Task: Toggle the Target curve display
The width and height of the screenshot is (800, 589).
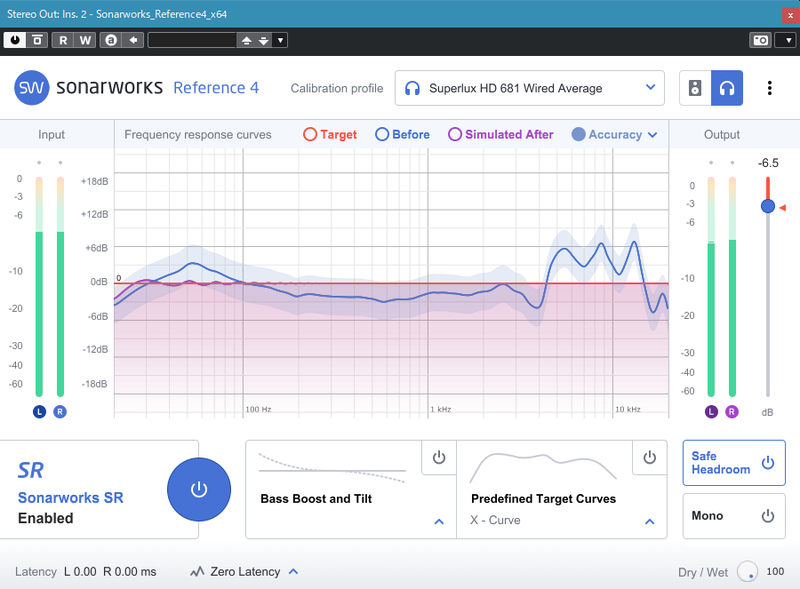Action: pyautogui.click(x=330, y=134)
